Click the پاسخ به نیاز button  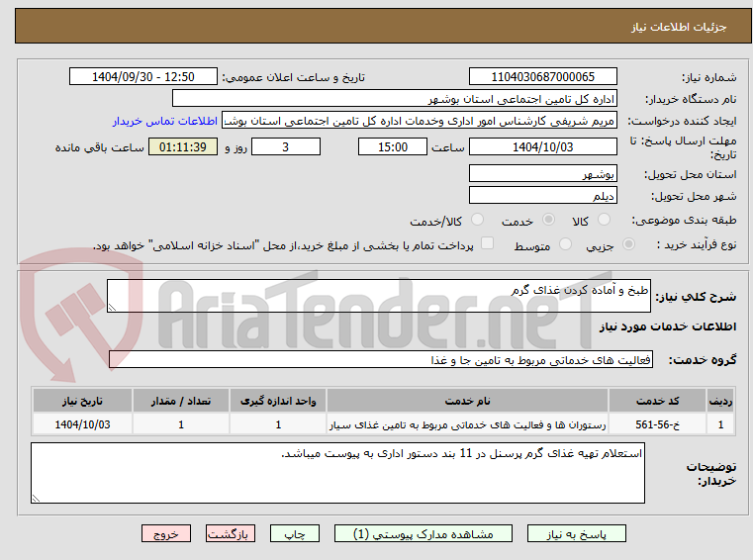point(576,533)
